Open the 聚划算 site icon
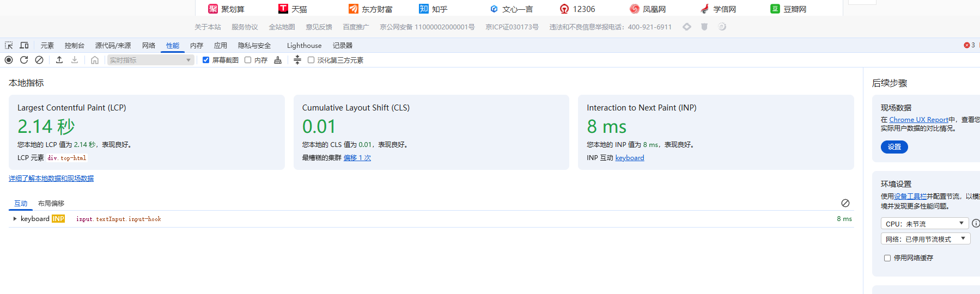980x294 pixels. pos(213,9)
